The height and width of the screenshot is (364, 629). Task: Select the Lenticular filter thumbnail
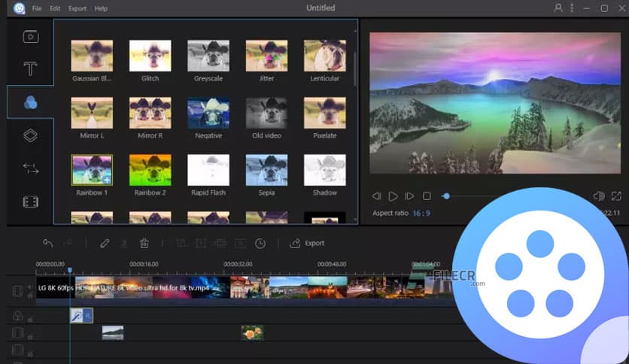(x=325, y=56)
